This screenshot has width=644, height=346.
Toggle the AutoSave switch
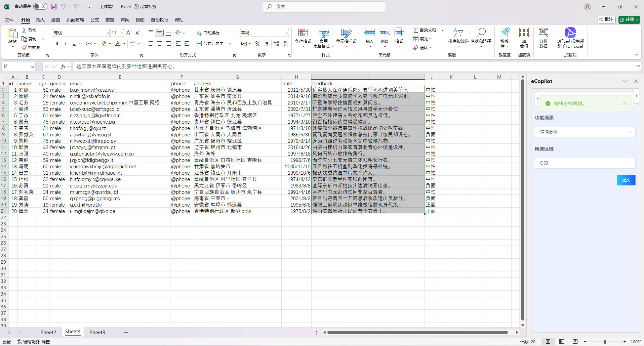coord(40,6)
